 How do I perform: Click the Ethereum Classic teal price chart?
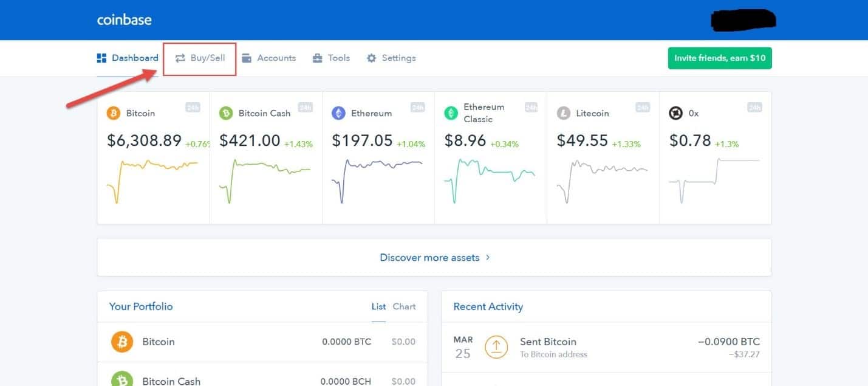[490, 181]
